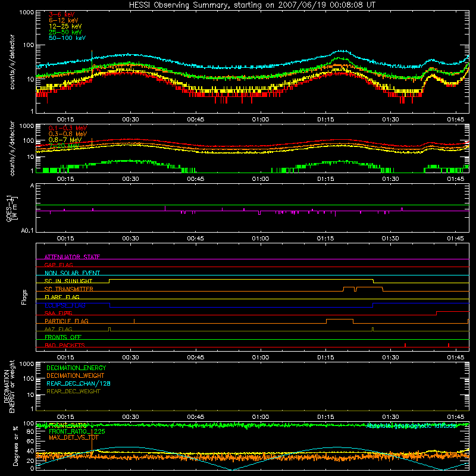Click the 0.8-7 MeV legend label
The height and width of the screenshot is (476, 476).
point(65,140)
